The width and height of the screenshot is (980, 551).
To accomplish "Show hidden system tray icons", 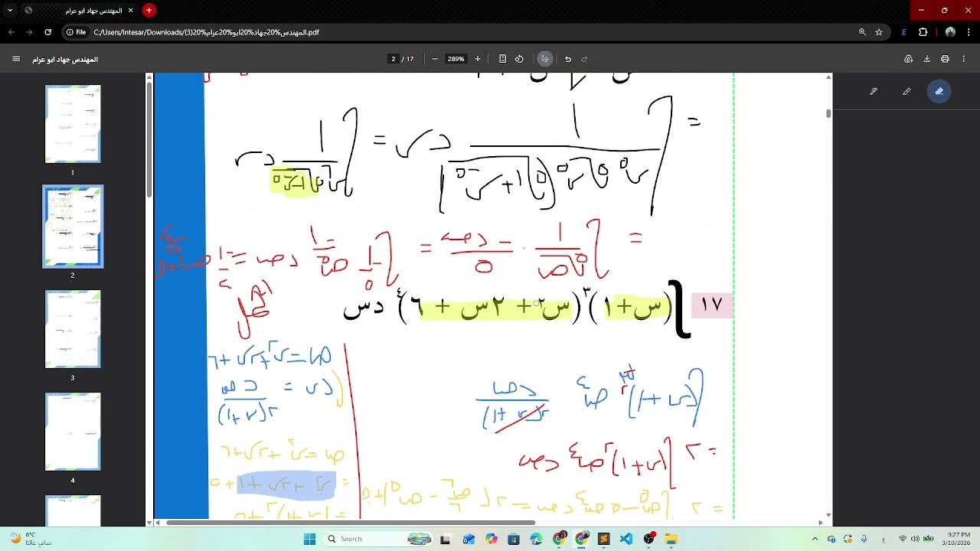I will coord(814,539).
